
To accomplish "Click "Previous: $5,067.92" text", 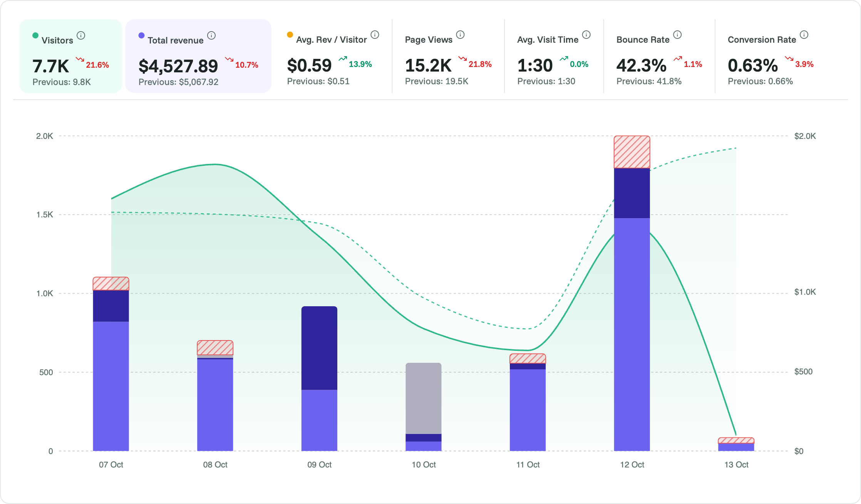I will click(x=178, y=82).
